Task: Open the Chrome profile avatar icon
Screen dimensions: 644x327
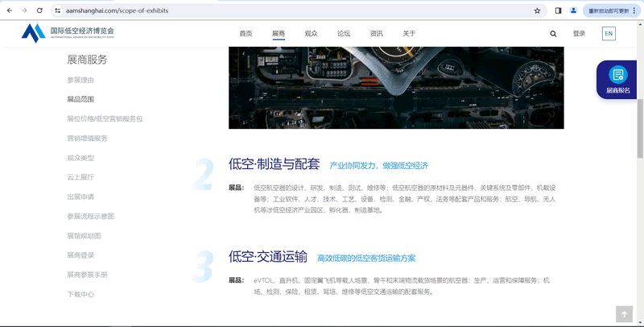Action: 573,10
